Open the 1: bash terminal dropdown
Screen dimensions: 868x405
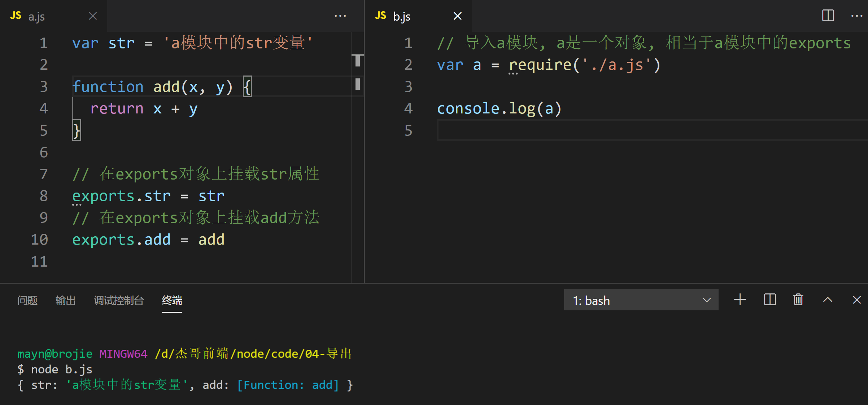(641, 300)
